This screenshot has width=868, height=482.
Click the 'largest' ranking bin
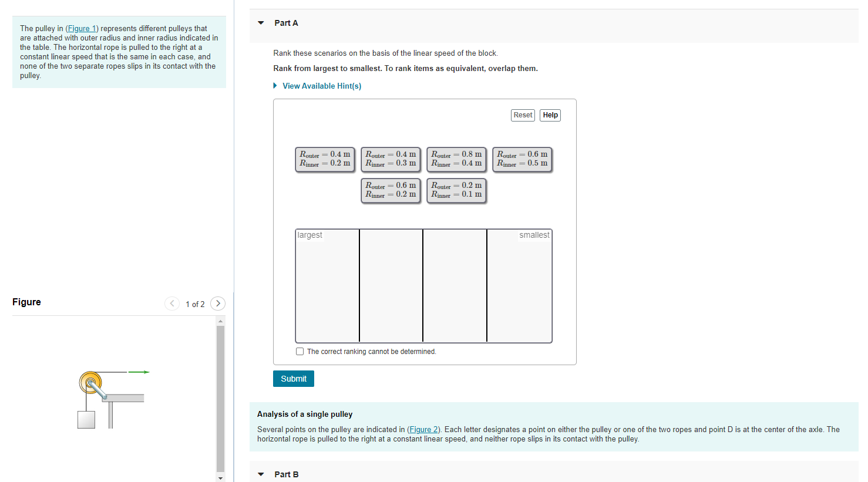328,286
